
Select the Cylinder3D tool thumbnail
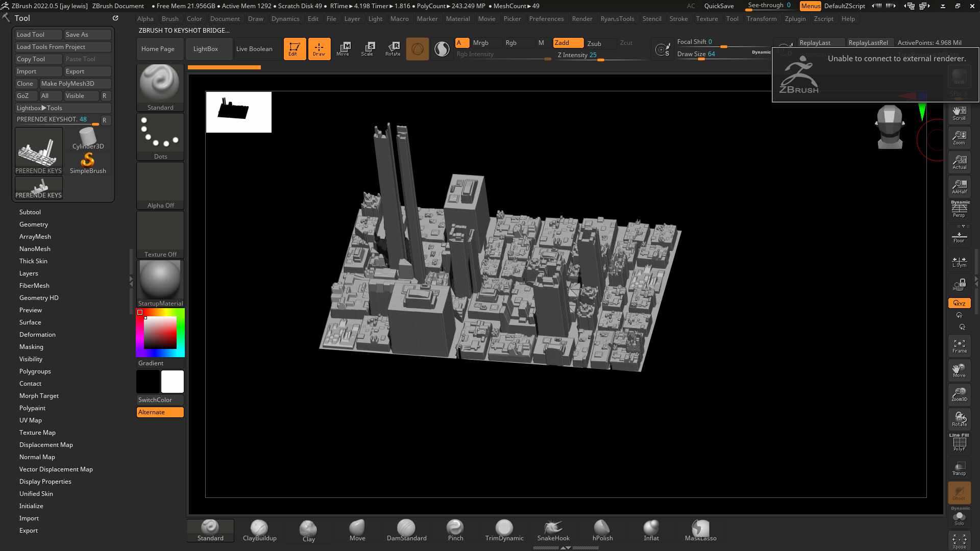coord(88,138)
